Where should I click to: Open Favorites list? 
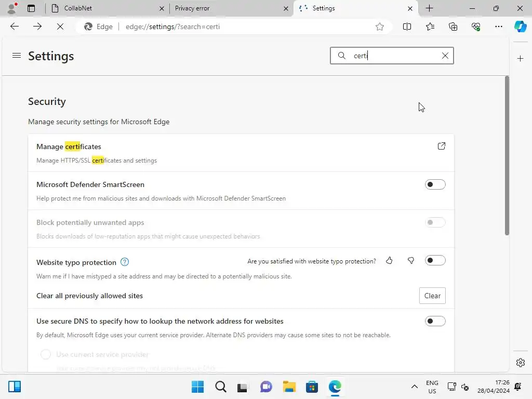point(430,26)
